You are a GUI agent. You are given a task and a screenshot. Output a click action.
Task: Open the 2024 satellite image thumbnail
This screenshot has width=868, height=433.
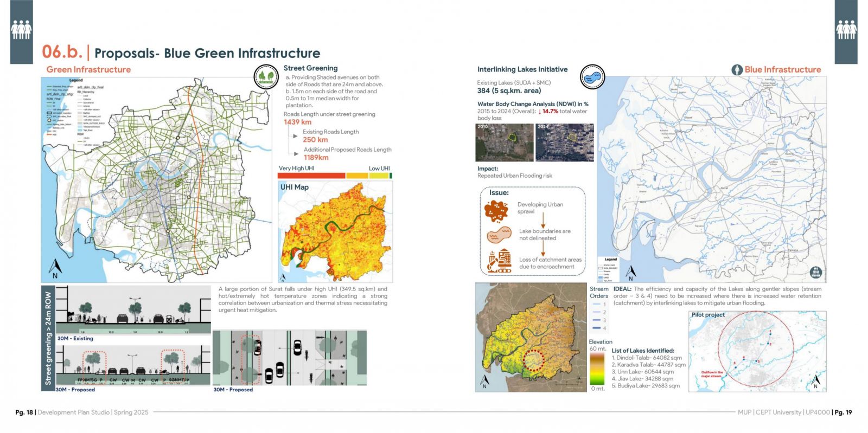[565, 143]
